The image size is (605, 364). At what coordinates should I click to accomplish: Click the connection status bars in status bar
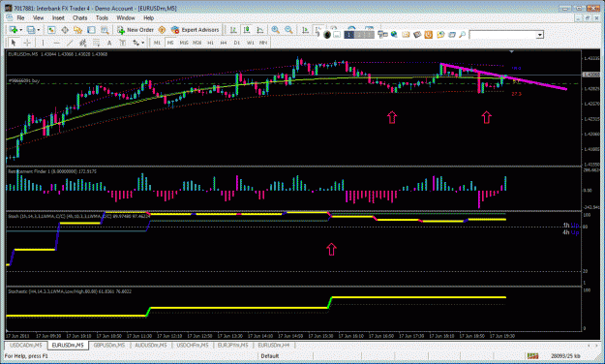(x=533, y=356)
